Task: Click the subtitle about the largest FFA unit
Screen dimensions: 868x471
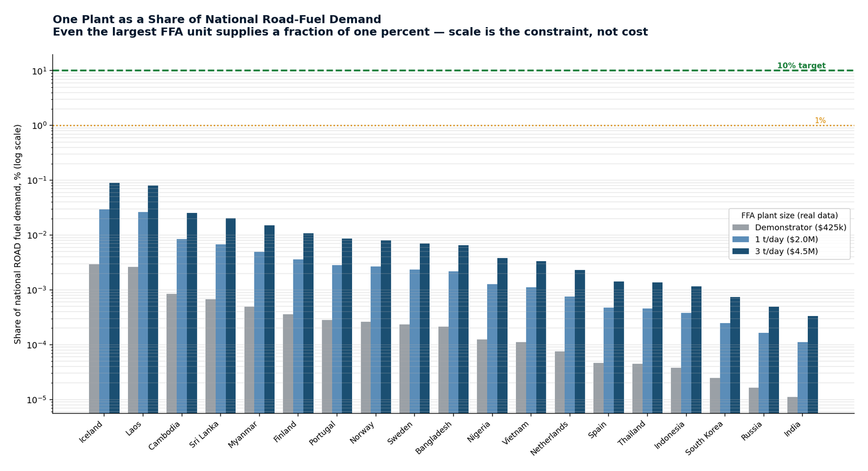Action: coord(350,32)
